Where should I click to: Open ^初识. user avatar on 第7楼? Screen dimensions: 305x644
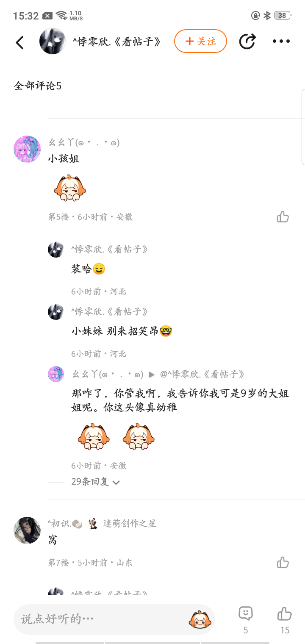pyautogui.click(x=27, y=530)
